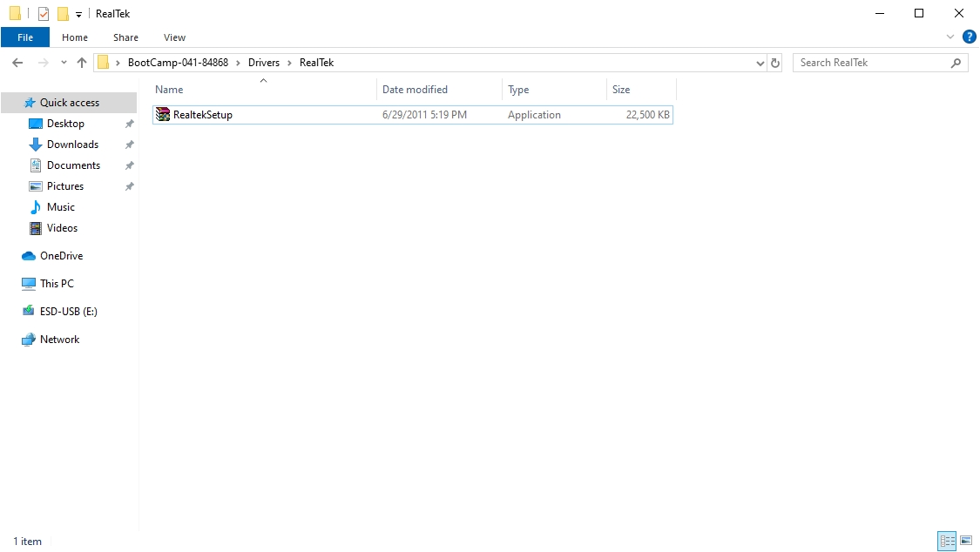Click the title bar folder icon

tap(15, 13)
